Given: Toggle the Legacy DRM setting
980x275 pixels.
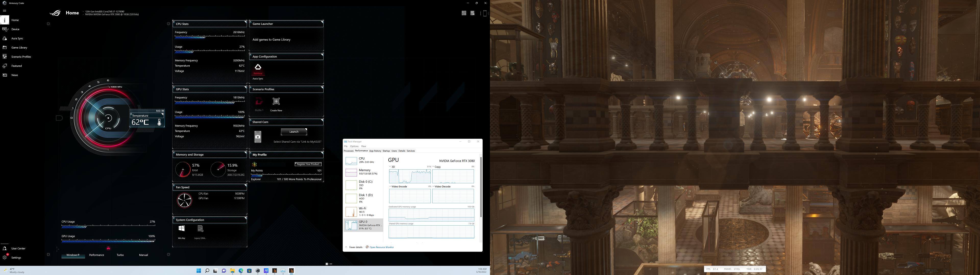Looking at the screenshot, I should click(x=200, y=229).
